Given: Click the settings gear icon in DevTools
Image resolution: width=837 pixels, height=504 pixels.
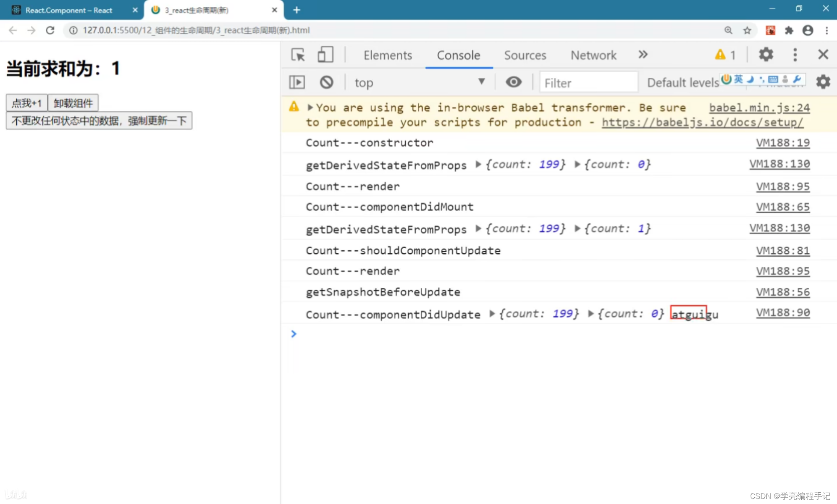Looking at the screenshot, I should click(766, 55).
